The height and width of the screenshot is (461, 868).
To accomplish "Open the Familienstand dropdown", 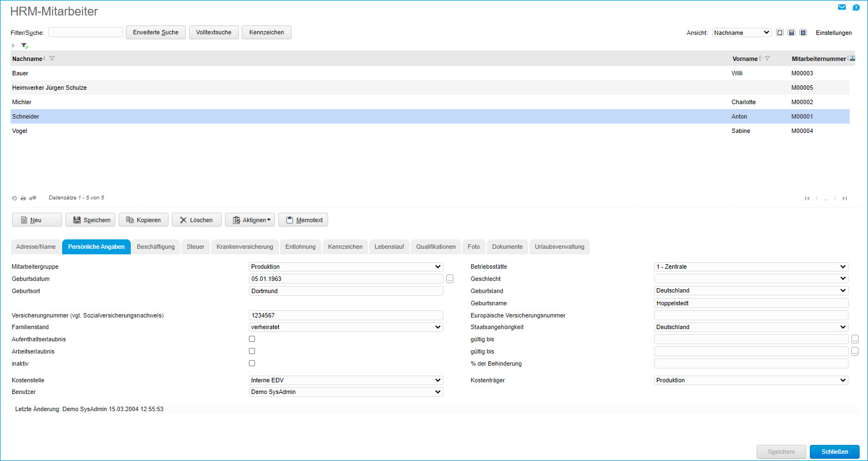I will click(x=346, y=327).
